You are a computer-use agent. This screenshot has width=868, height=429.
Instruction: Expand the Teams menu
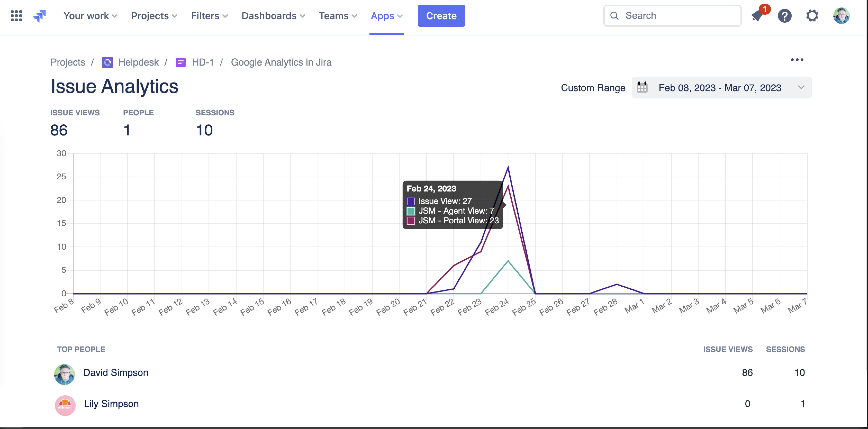tap(338, 16)
